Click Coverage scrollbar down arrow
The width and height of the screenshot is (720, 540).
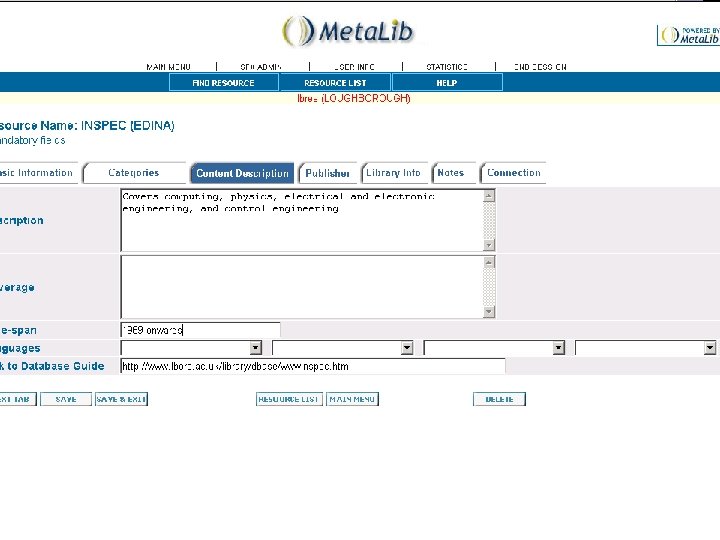coord(489,312)
